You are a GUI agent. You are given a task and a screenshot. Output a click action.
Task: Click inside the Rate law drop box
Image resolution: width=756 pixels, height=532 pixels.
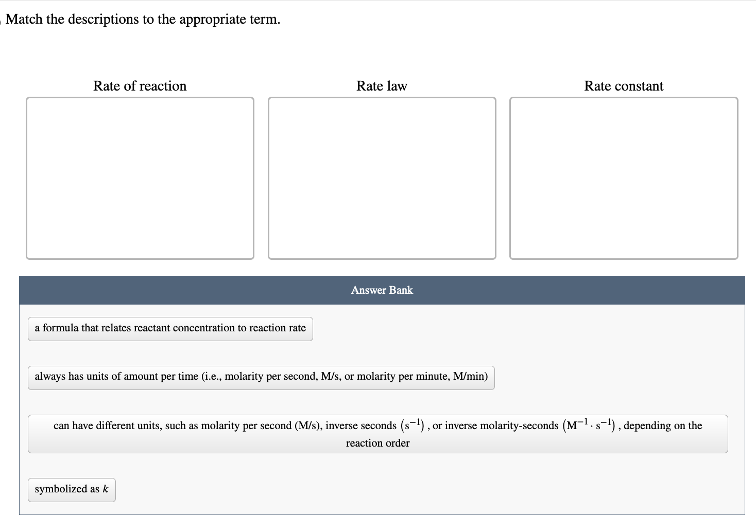pyautogui.click(x=382, y=178)
